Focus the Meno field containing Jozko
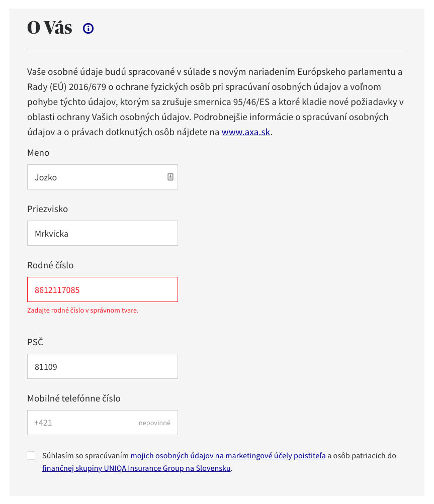The height and width of the screenshot is (504, 434). [96, 177]
